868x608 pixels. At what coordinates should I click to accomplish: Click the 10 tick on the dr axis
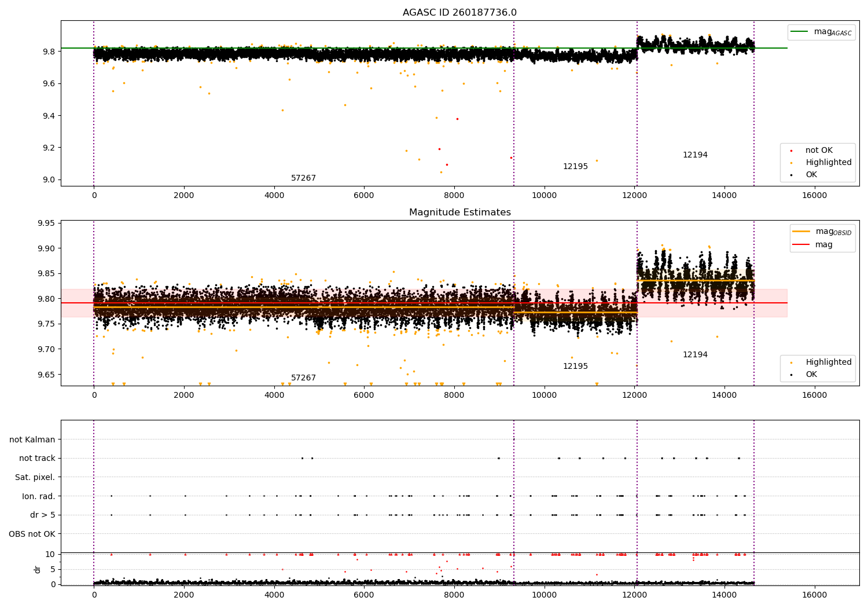50,555
